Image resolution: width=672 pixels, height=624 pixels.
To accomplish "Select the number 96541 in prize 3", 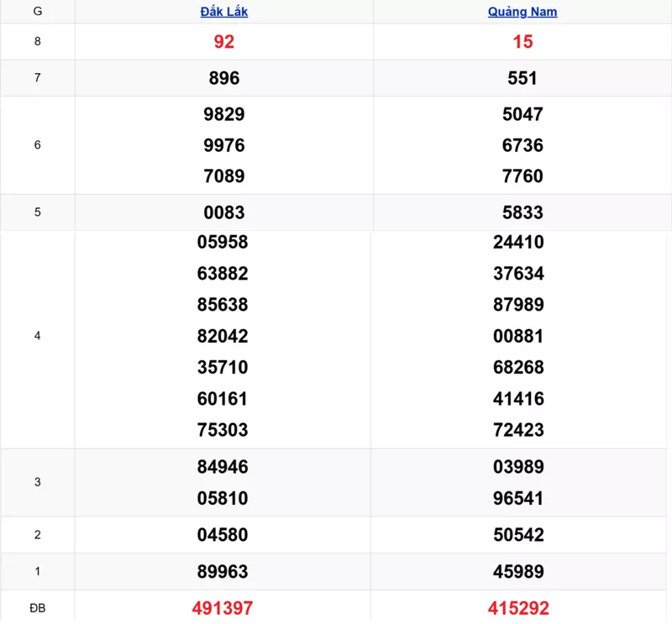I will (518, 498).
